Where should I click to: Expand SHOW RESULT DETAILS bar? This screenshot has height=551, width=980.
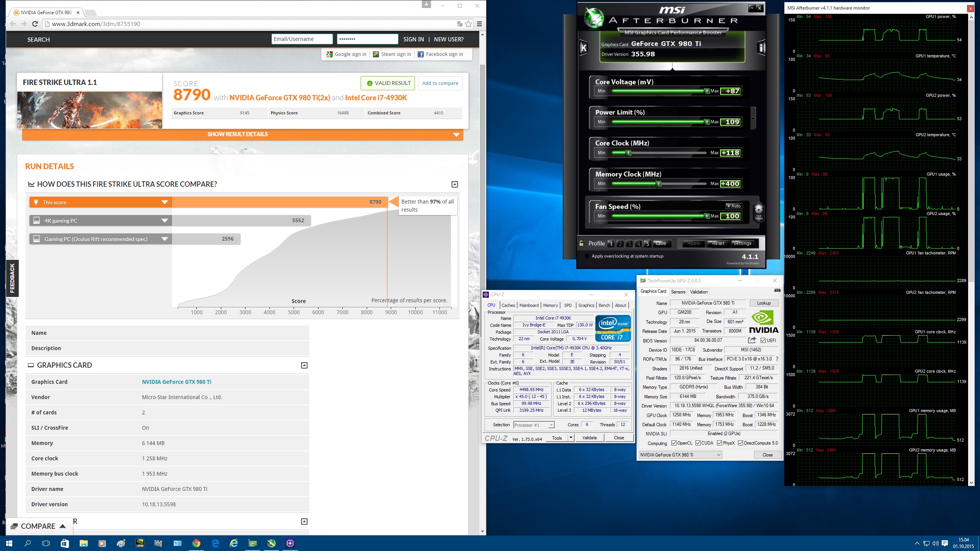[x=243, y=134]
